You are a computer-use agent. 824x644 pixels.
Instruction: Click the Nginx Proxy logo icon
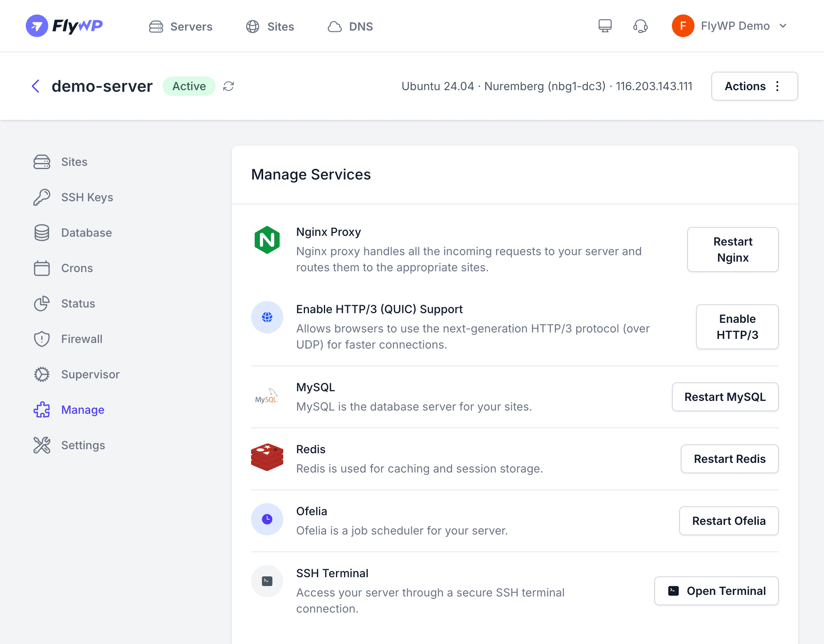coord(267,240)
